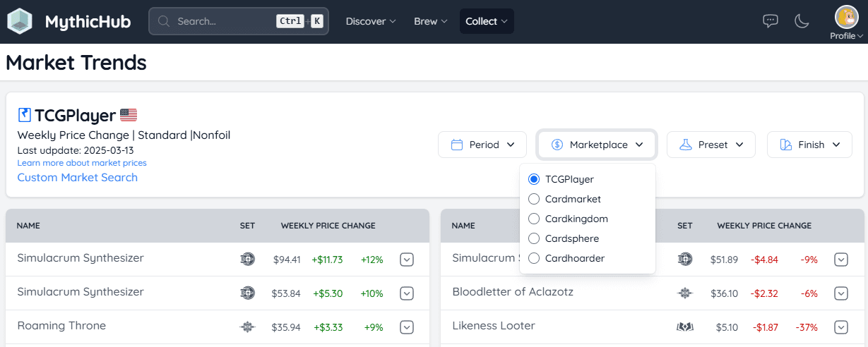This screenshot has height=347, width=868.
Task: Click the +$11.73 price change value
Action: pyautogui.click(x=327, y=260)
